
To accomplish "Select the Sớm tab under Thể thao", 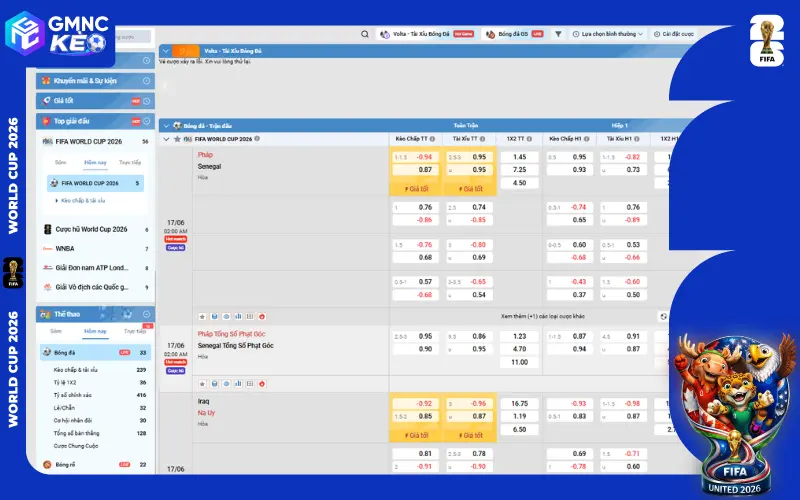I will point(56,331).
